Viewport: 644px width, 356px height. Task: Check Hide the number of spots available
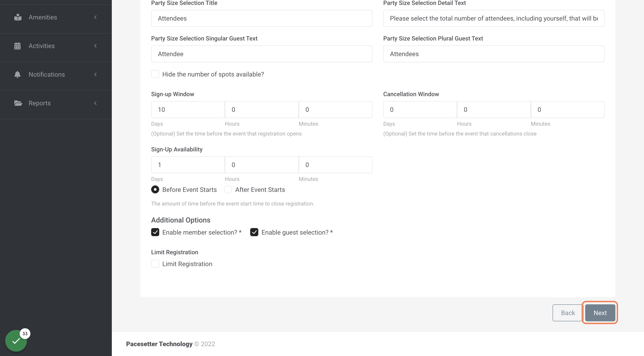(155, 74)
